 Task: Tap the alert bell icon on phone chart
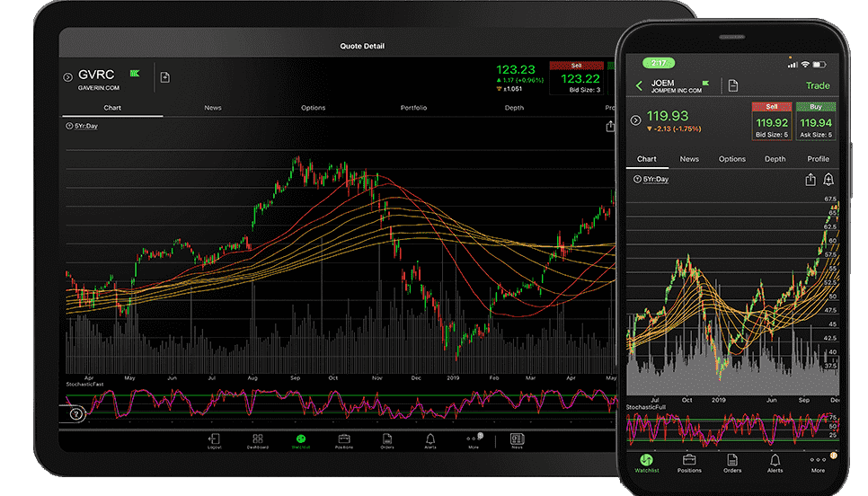pyautogui.click(x=828, y=180)
